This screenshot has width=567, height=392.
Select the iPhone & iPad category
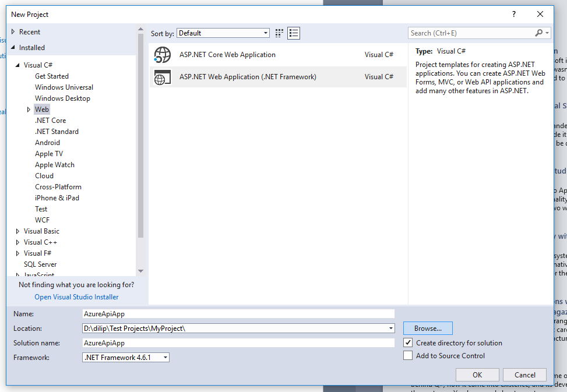tap(57, 198)
